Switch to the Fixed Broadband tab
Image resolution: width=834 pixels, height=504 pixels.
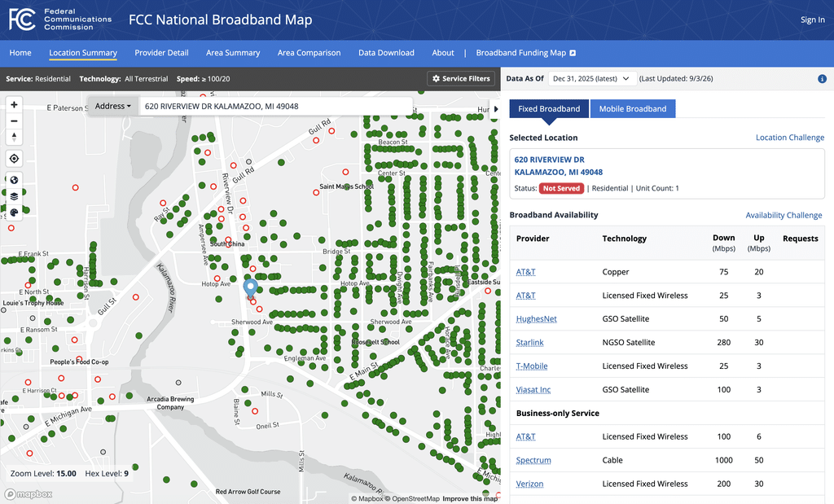coord(549,108)
